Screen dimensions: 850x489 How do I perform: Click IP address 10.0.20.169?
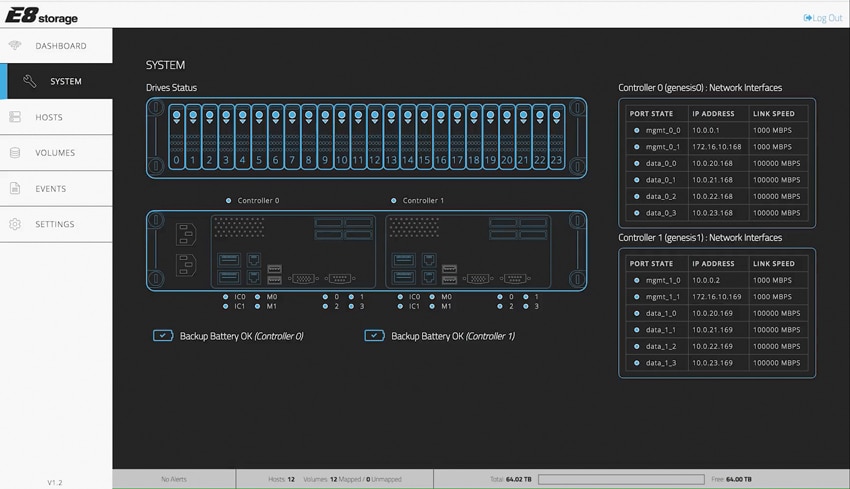712,313
